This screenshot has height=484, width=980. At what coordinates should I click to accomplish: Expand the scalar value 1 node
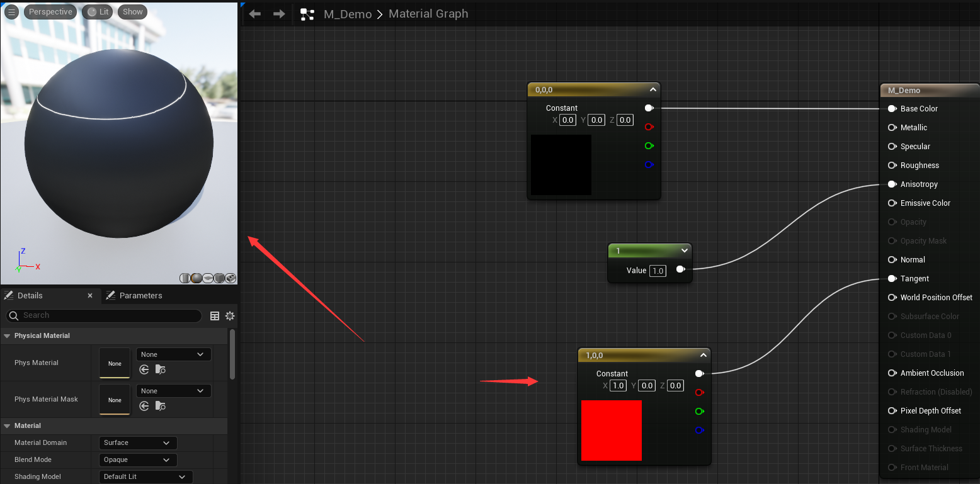685,250
